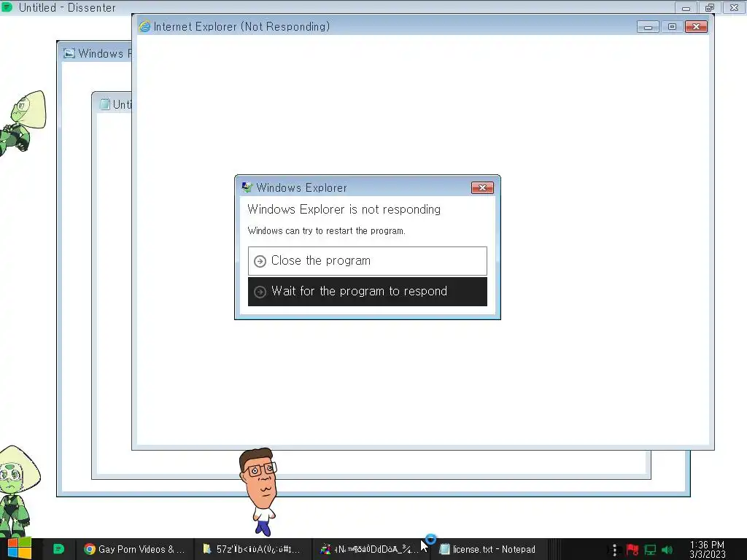Switch to the garbled-name colorful taskbar item
This screenshot has height=560, width=747.
[x=371, y=549]
